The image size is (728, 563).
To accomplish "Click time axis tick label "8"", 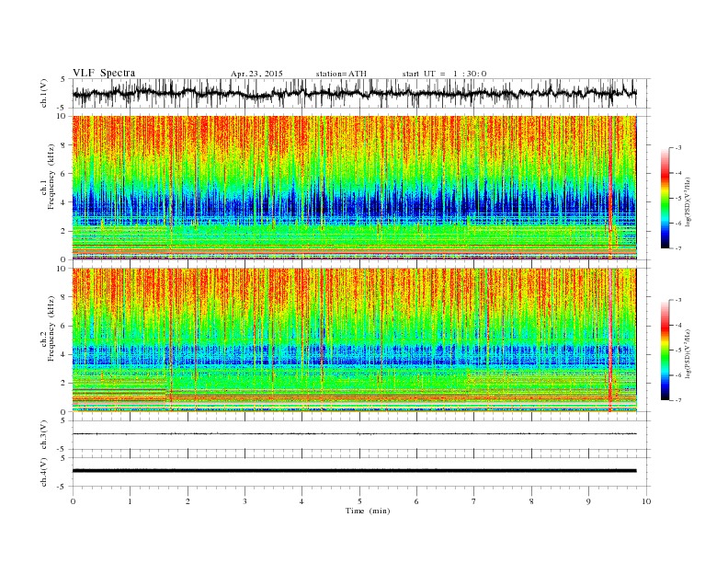I will (531, 501).
